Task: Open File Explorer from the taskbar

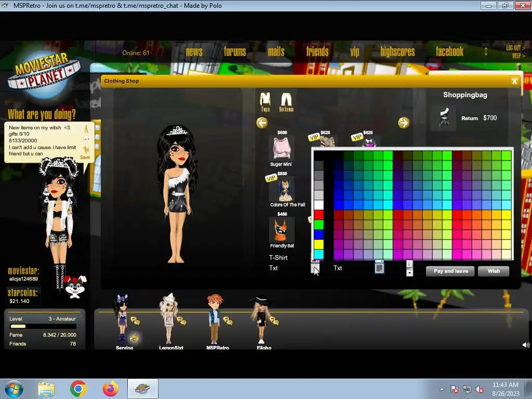Action: [46, 389]
